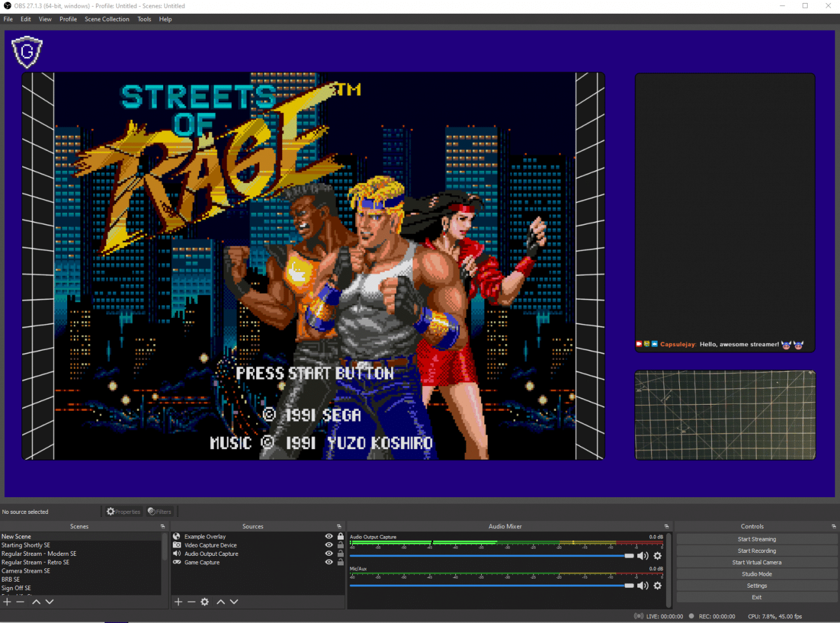840x623 pixels.
Task: Click the globe icon of Example Overlay
Action: (177, 537)
